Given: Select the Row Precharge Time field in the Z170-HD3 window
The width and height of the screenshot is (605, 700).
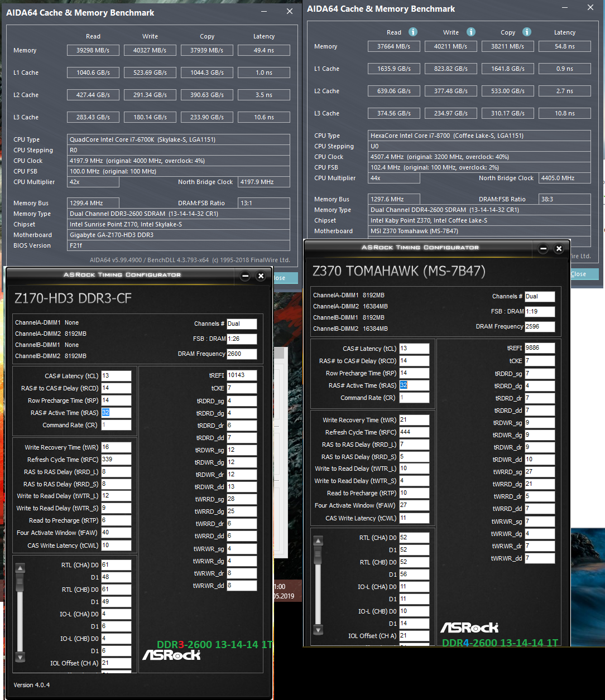Looking at the screenshot, I should pyautogui.click(x=116, y=400).
